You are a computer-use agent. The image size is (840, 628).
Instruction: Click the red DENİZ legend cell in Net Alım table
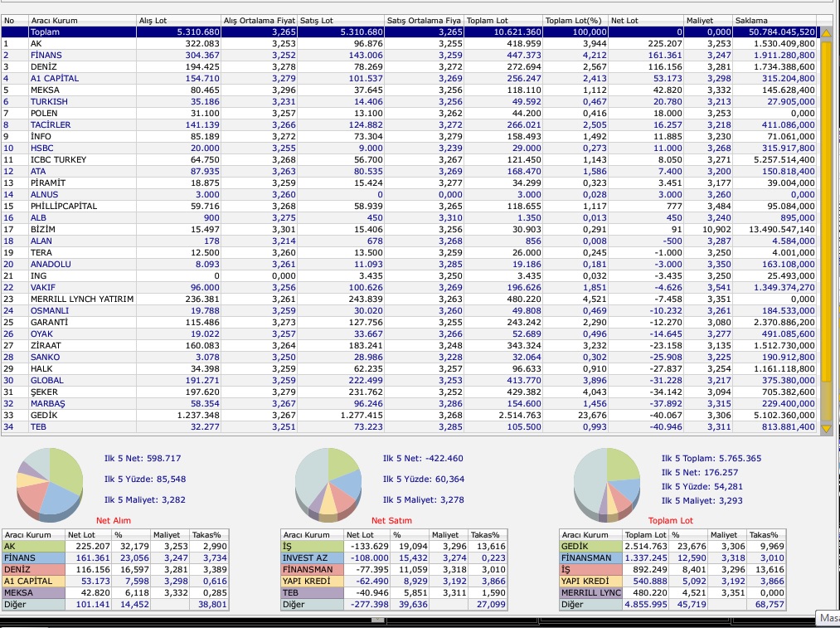34,570
